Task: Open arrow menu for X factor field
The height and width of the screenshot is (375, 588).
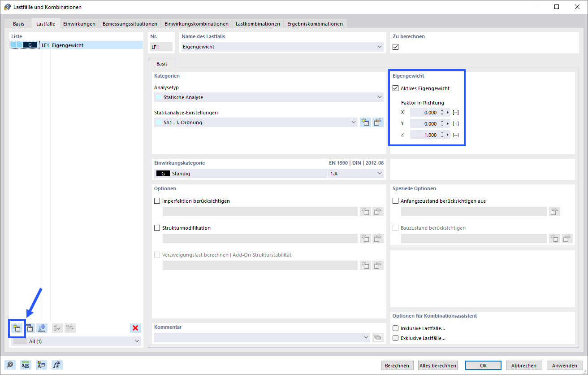Action: (448, 113)
